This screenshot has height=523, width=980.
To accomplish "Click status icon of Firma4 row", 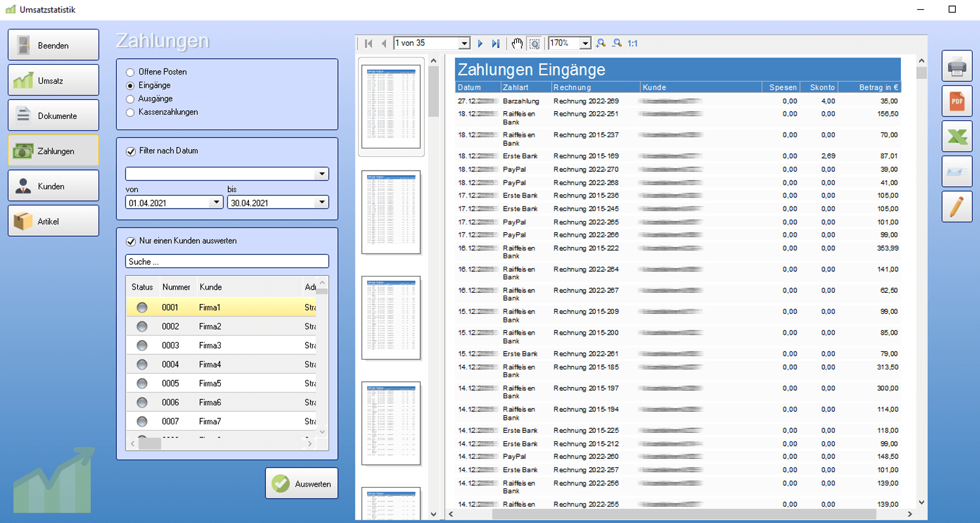I will (142, 364).
